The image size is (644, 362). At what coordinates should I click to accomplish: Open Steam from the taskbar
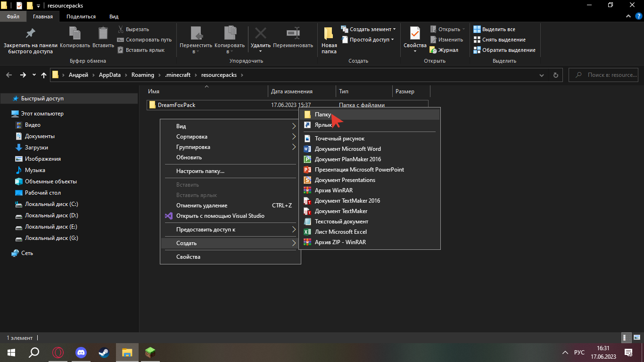coord(104,352)
